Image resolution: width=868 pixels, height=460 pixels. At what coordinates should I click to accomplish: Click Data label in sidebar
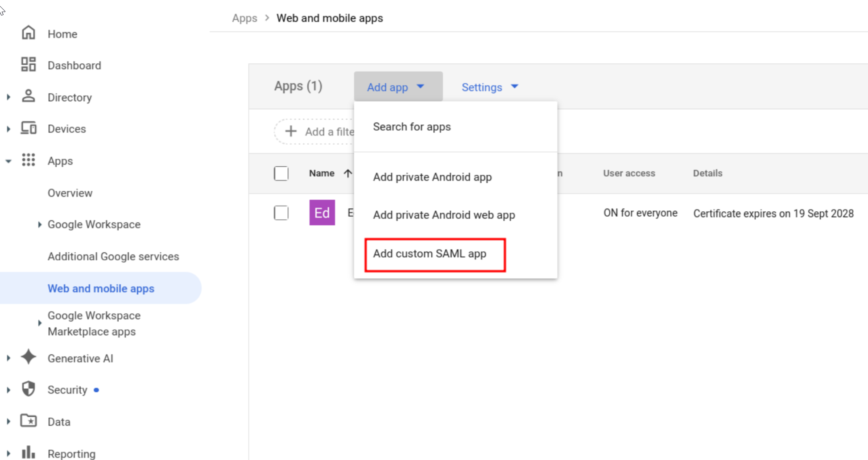[59, 422]
